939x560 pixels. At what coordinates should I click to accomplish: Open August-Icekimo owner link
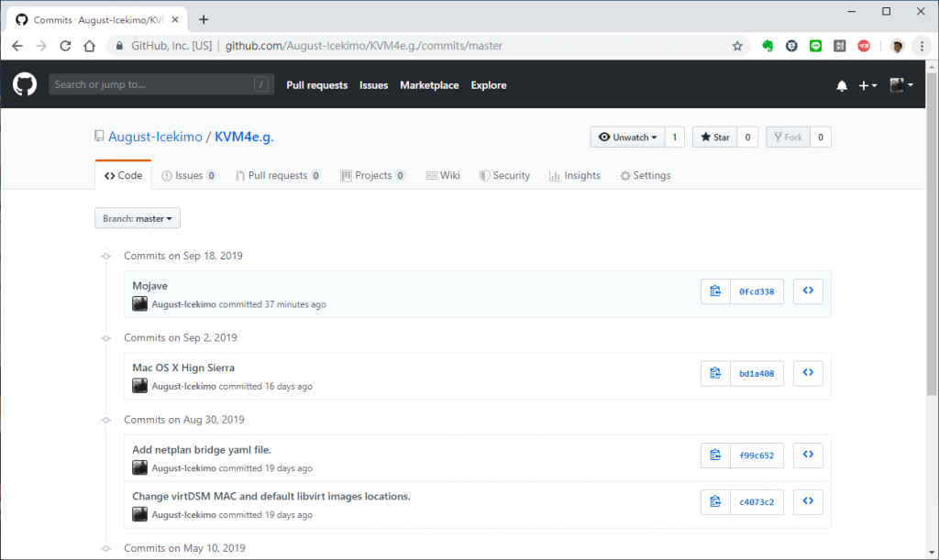(155, 137)
